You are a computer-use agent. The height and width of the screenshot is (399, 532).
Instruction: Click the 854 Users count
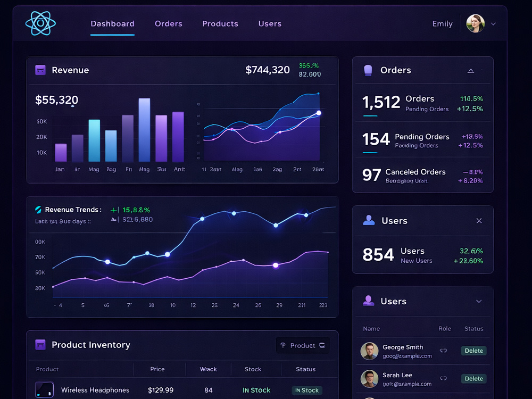pyautogui.click(x=378, y=255)
